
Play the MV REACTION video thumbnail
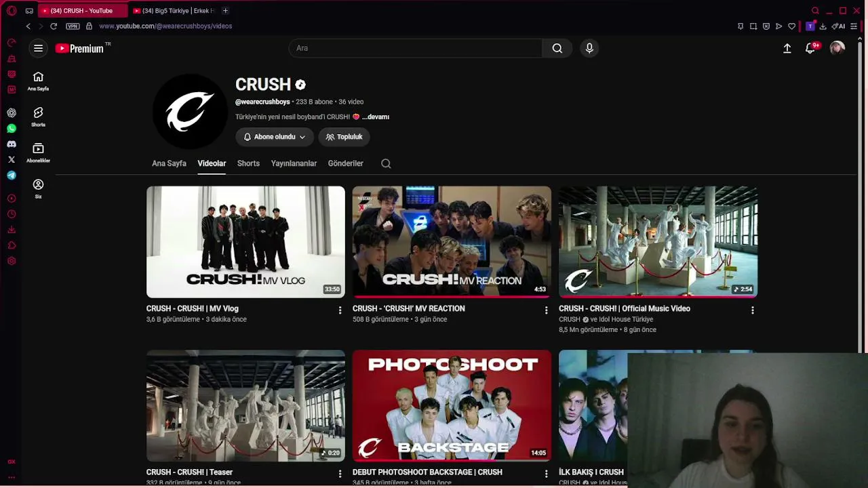tap(452, 242)
